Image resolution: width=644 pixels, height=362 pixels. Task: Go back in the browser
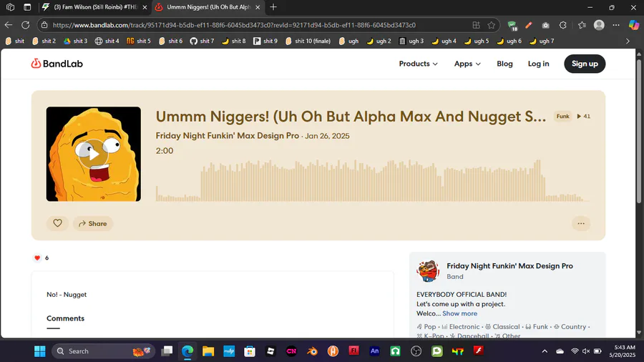(9, 25)
